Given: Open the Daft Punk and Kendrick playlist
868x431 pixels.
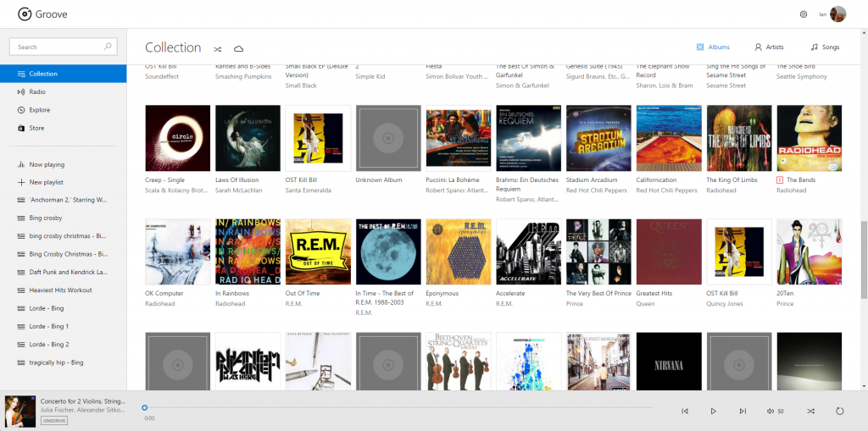Looking at the screenshot, I should (63, 272).
